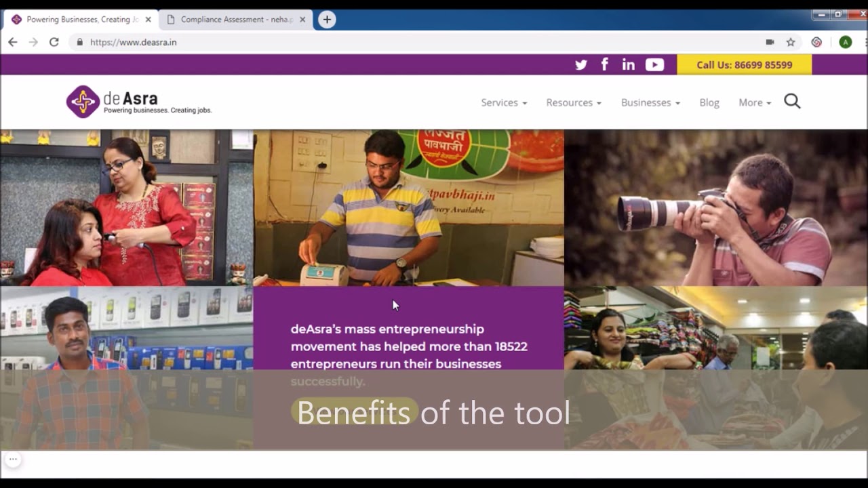Reload the page with refresh icon
The width and height of the screenshot is (868, 488).
point(54,42)
